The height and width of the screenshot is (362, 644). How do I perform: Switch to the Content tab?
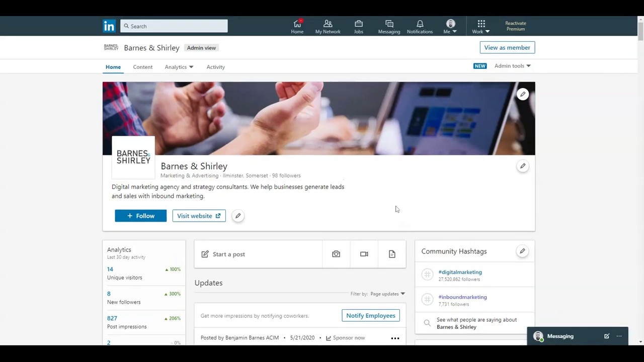tap(143, 67)
